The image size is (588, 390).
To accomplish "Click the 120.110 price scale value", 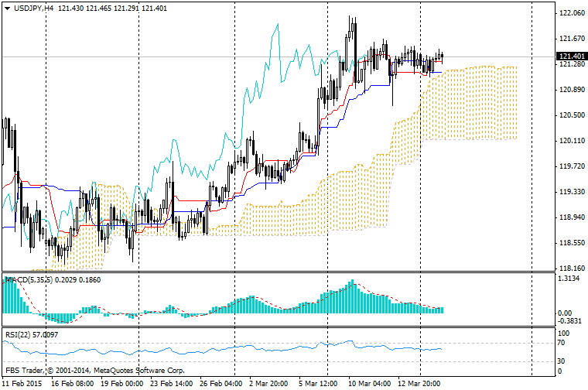I will pos(572,141).
